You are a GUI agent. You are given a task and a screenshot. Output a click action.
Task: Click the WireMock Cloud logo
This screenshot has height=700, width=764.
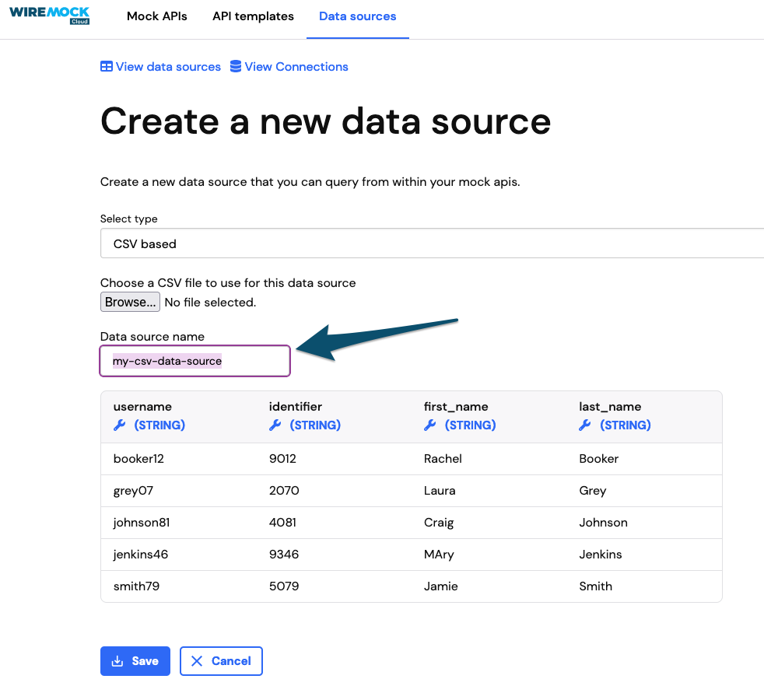49,15
